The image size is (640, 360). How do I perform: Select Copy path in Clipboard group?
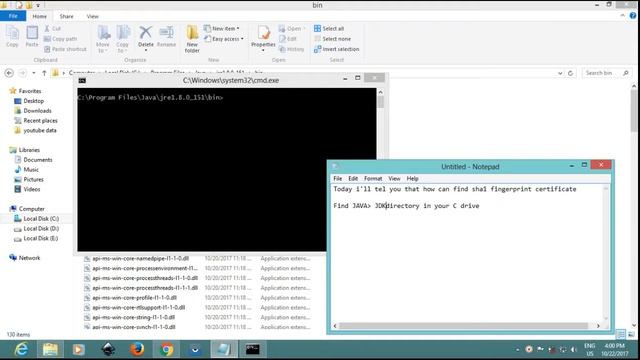click(x=60, y=39)
